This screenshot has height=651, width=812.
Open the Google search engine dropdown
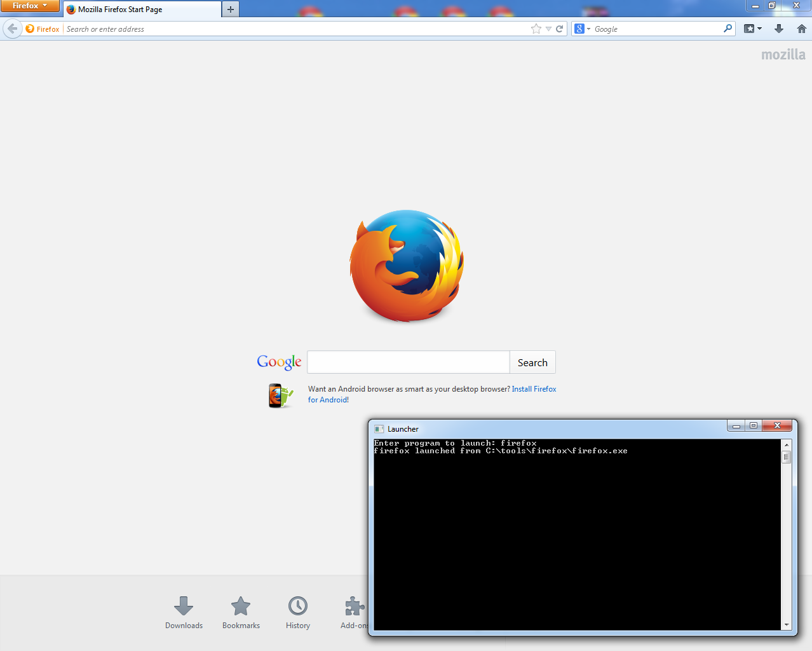pos(583,28)
